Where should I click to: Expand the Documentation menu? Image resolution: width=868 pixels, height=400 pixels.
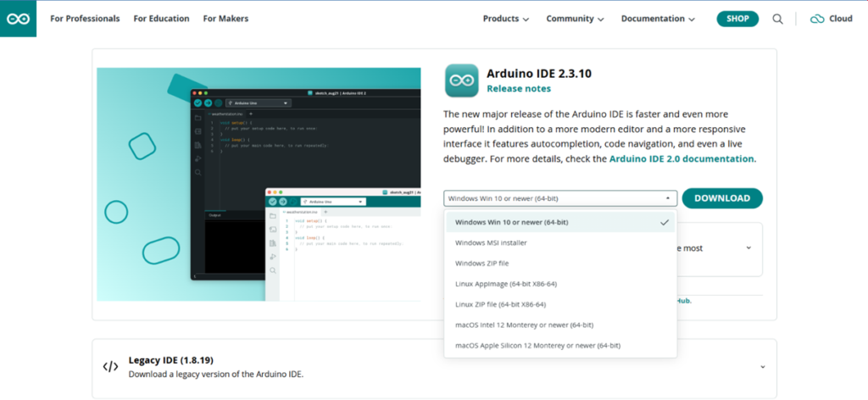point(658,19)
